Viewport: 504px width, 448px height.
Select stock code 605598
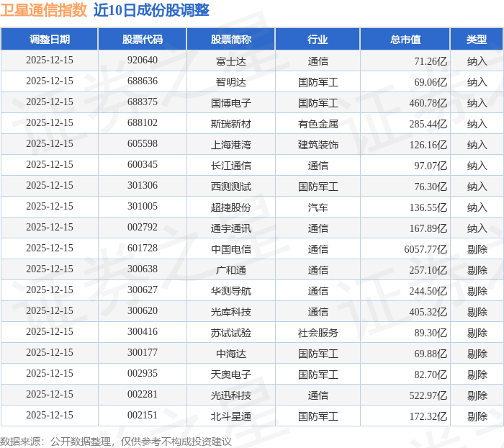coord(143,144)
